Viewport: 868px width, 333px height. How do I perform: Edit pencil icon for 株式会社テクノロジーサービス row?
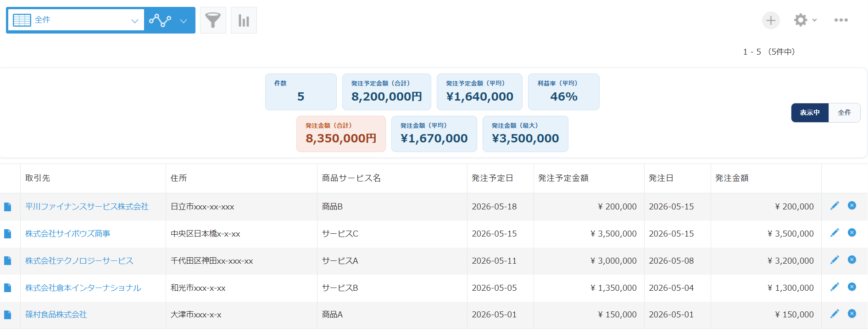tap(835, 260)
